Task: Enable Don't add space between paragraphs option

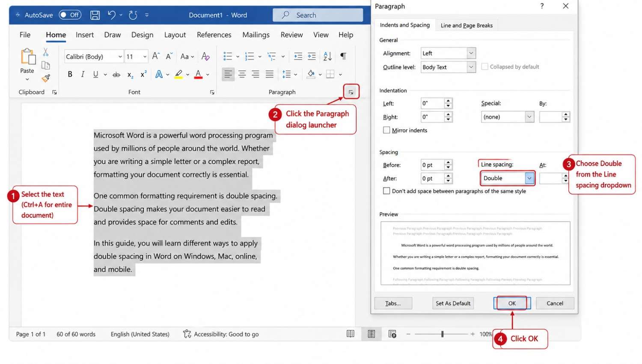Action: tap(386, 191)
